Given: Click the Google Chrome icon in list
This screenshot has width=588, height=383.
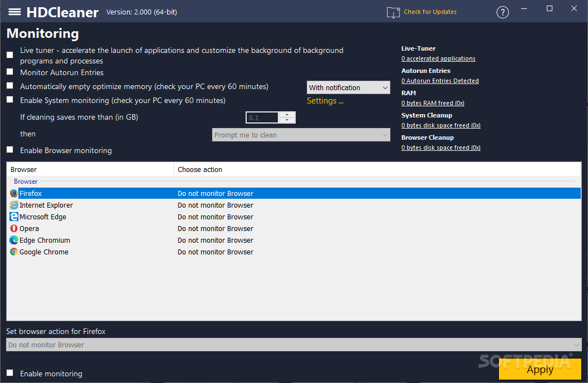Looking at the screenshot, I should [14, 252].
